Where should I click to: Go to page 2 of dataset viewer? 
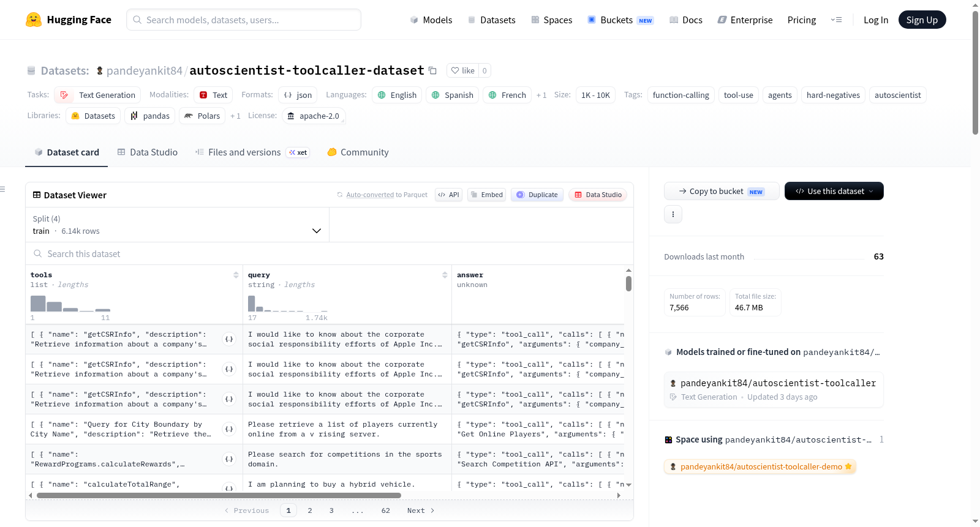[x=310, y=510]
